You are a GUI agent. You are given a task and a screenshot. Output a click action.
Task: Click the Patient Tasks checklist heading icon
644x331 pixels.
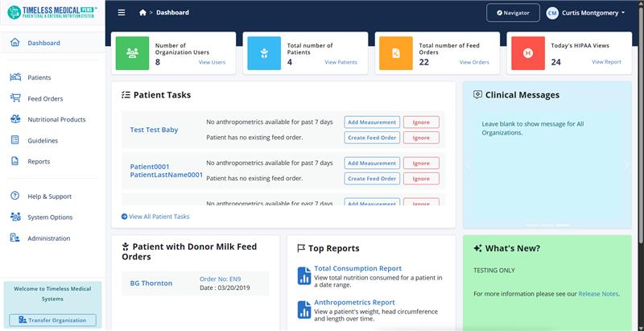click(126, 95)
